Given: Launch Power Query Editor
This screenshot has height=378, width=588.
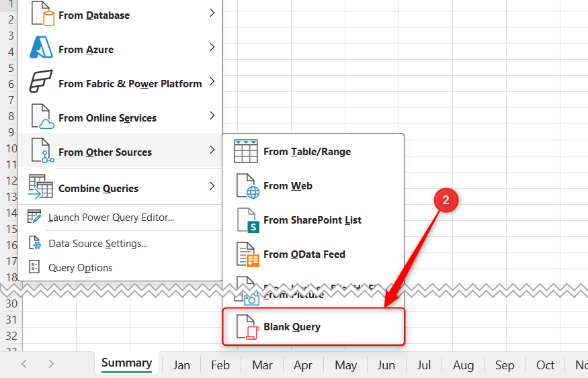Looking at the screenshot, I should 120,218.
